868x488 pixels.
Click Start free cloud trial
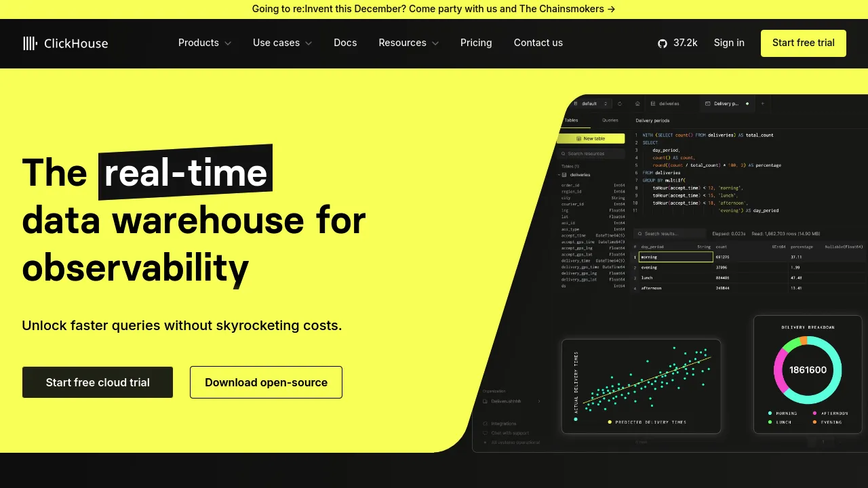98,382
